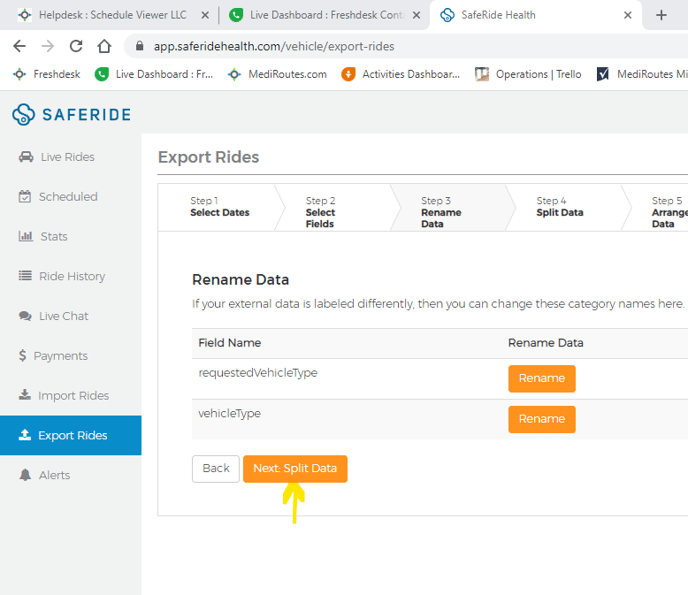Click the Ride History list icon
The image size is (688, 595).
[25, 276]
